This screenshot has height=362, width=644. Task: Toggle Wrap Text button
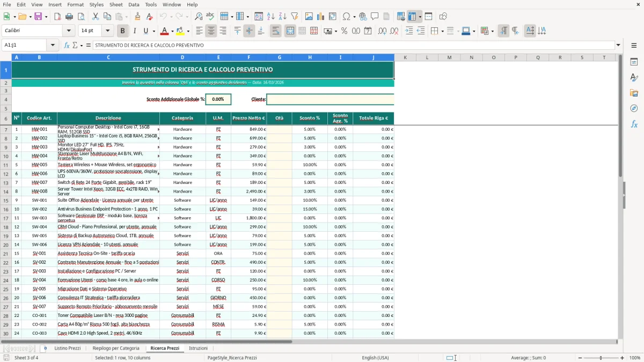tap(275, 31)
